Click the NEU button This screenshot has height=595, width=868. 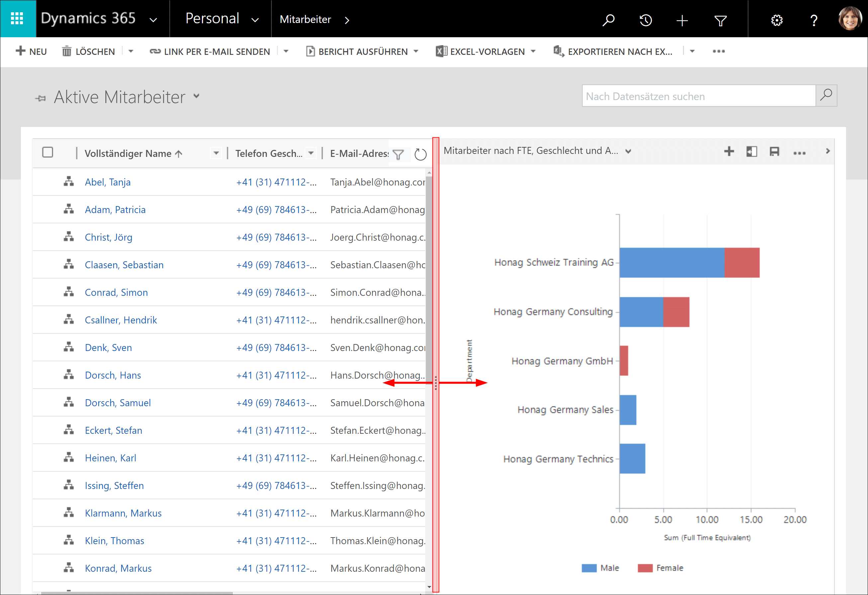click(x=31, y=51)
